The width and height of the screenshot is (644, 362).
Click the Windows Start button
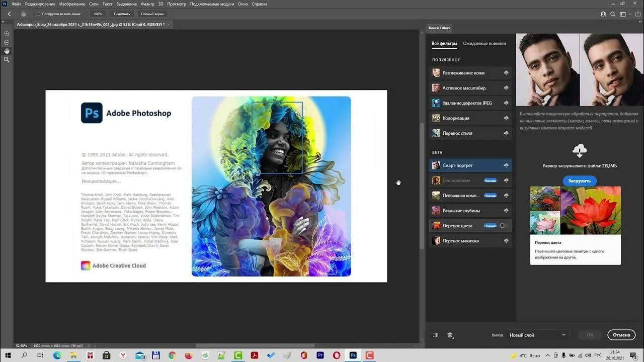(x=8, y=355)
